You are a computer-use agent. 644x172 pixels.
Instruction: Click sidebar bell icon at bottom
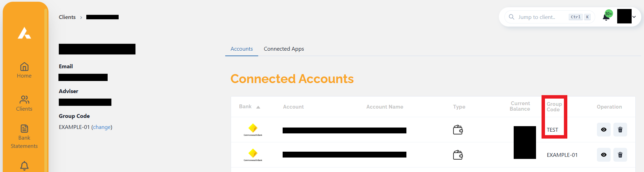pyautogui.click(x=24, y=166)
